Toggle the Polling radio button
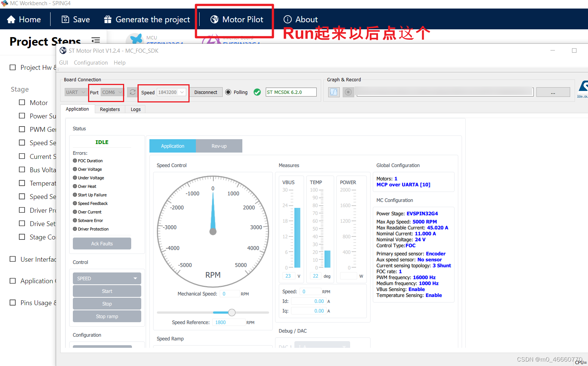 (228, 92)
